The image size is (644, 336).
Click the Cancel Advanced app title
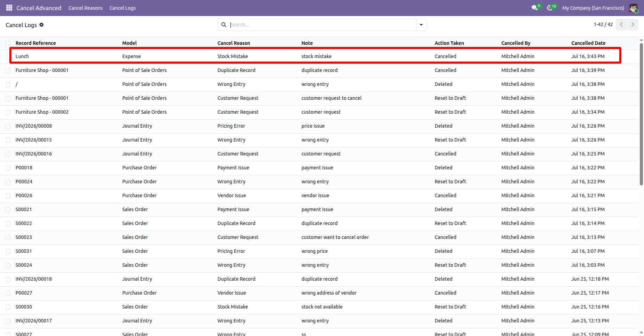pyautogui.click(x=39, y=8)
